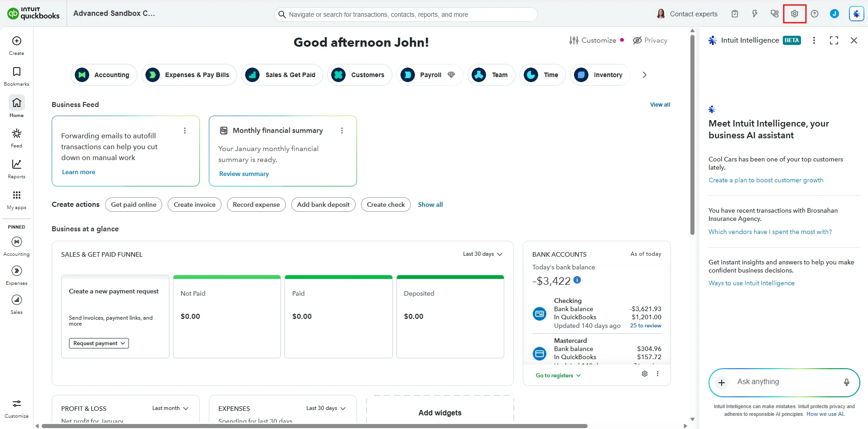Open the Settings gear in the top bar

[794, 14]
